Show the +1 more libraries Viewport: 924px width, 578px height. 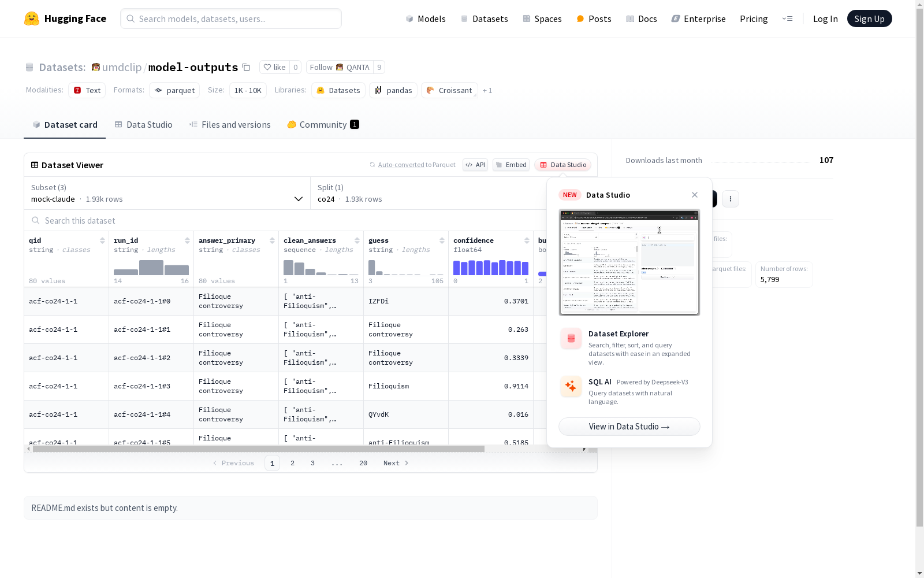click(487, 90)
